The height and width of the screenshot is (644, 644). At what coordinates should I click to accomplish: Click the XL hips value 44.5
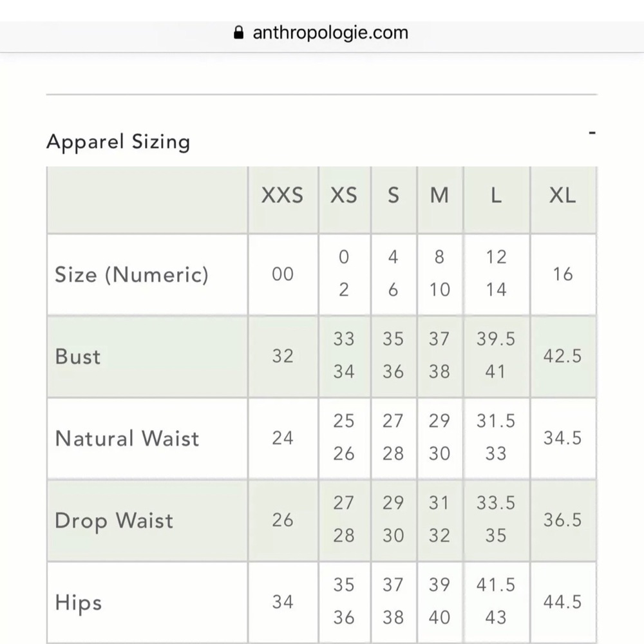(x=563, y=602)
